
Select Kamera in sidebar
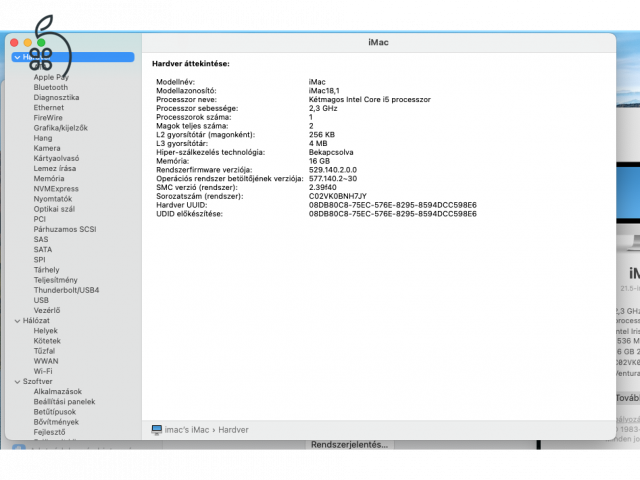(x=47, y=148)
